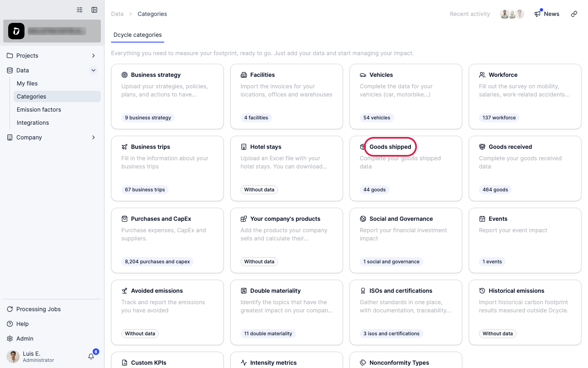588x368 pixels.
Task: Expand the Projects section chevron
Action: pos(94,56)
